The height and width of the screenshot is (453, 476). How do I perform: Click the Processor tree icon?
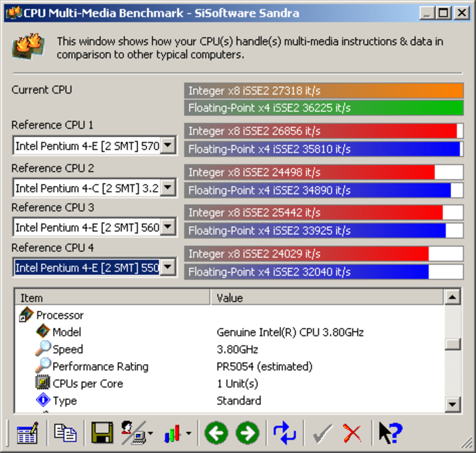(26, 315)
